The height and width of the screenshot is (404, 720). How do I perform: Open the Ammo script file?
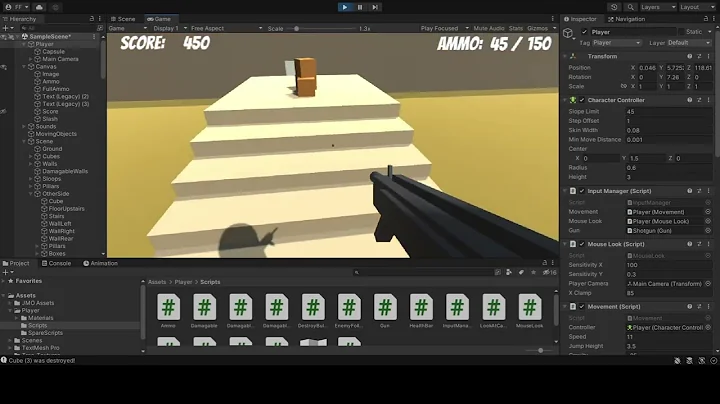coord(169,311)
